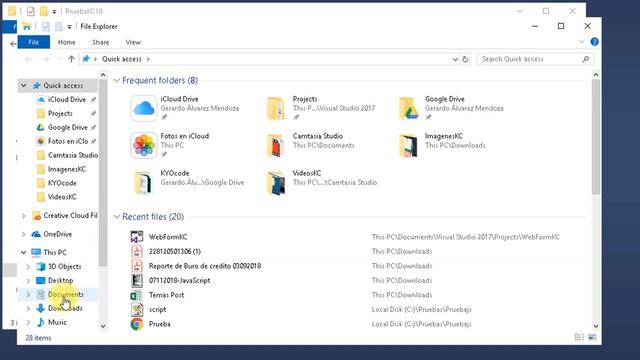Go up one level with the up arrow
The width and height of the screenshot is (640, 360).
point(71,59)
